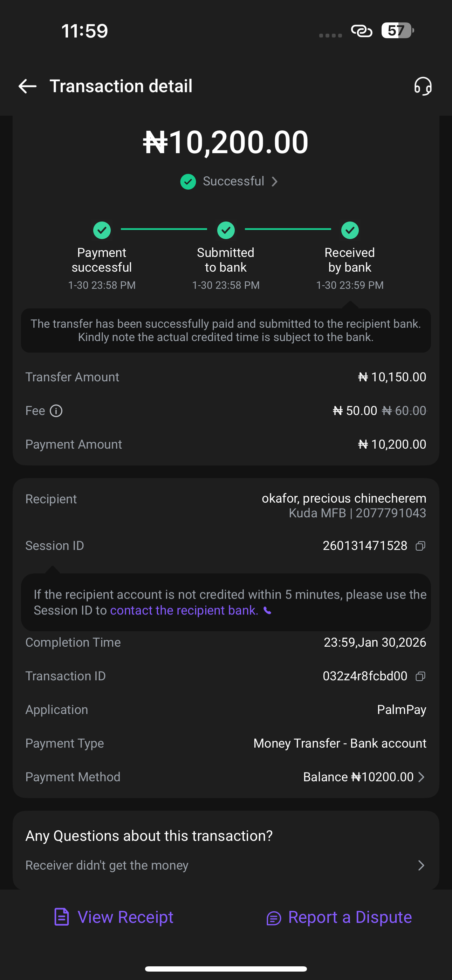The height and width of the screenshot is (980, 452).
Task: Expand Payment Method balance details chevron
Action: (421, 777)
